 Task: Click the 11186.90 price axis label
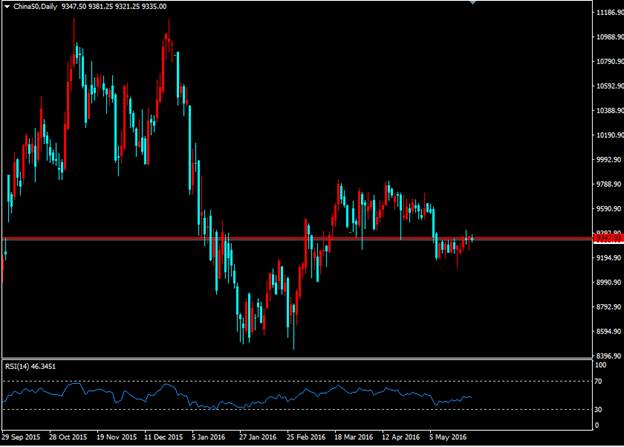(x=609, y=12)
